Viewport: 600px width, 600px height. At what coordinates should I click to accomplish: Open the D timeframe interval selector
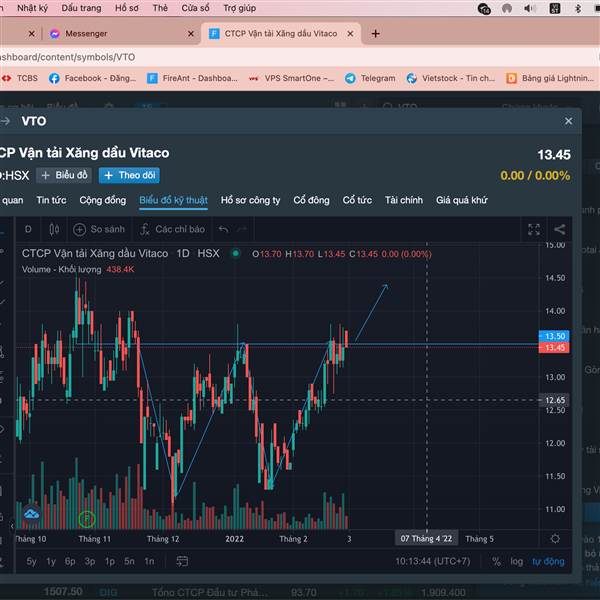[28, 229]
